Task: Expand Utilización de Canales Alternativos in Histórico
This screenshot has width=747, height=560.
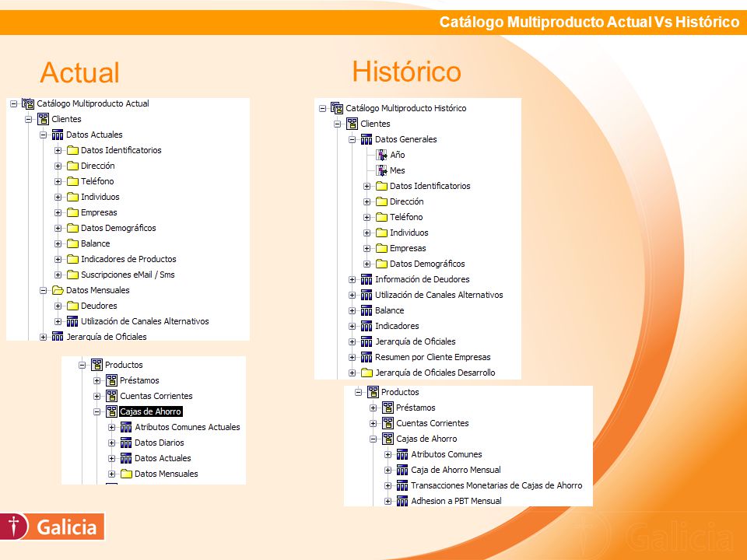Action: click(x=352, y=296)
